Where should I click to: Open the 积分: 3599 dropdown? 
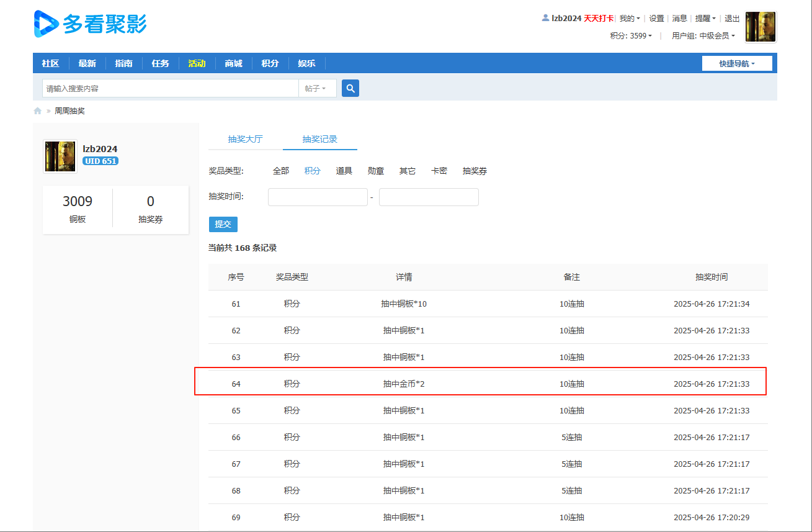tap(631, 36)
